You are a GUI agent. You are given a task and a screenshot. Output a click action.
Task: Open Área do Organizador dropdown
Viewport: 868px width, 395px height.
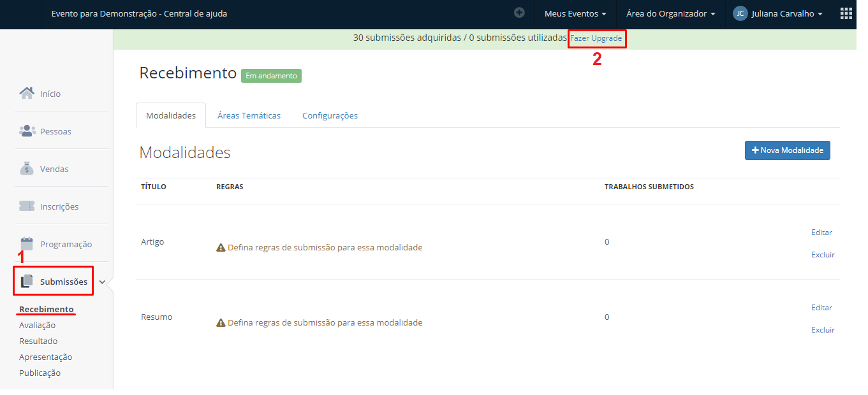pyautogui.click(x=670, y=13)
